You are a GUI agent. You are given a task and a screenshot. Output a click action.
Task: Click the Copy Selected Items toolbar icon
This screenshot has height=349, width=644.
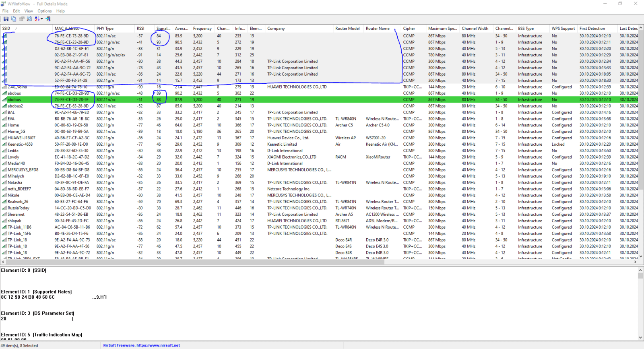(14, 19)
